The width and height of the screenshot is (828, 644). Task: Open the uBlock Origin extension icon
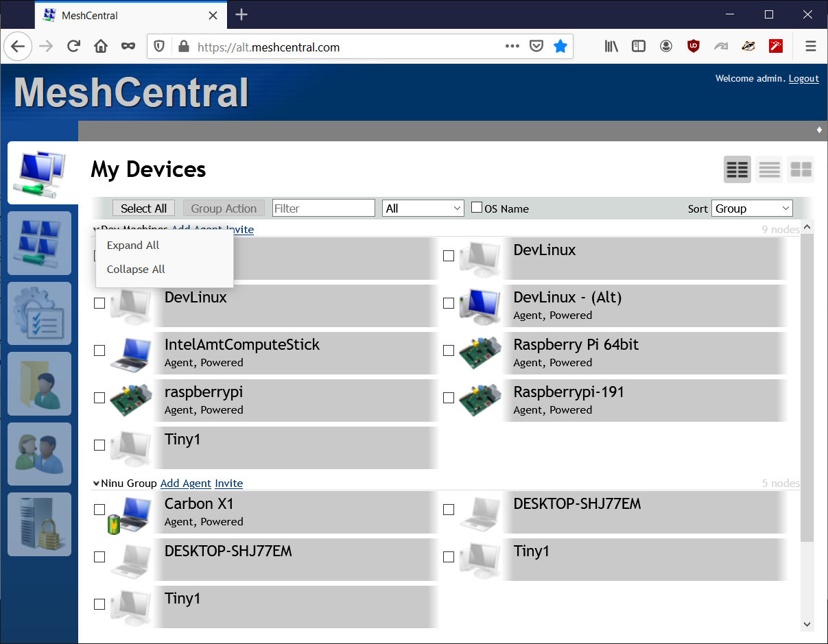click(x=694, y=47)
